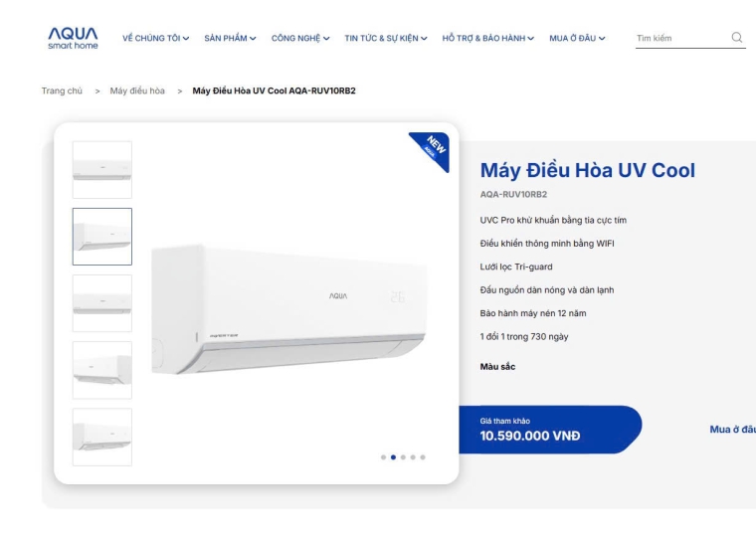Open the Máy điều hòa breadcrumb link

point(137,90)
